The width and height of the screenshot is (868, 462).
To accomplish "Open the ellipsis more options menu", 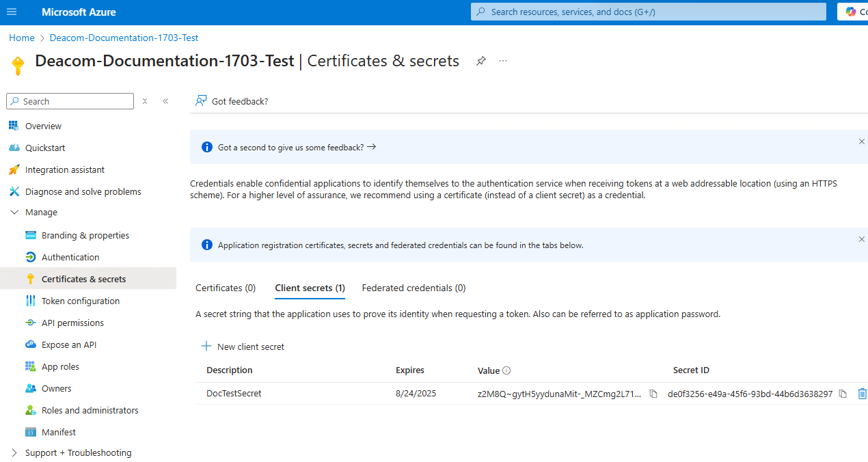I will pos(503,61).
